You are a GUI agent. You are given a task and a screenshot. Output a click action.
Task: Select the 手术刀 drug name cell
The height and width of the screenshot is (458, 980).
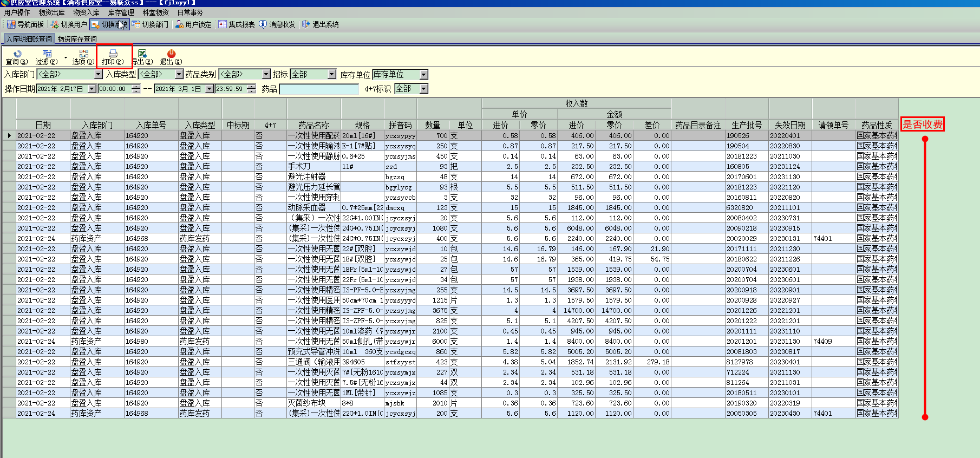[x=314, y=167]
